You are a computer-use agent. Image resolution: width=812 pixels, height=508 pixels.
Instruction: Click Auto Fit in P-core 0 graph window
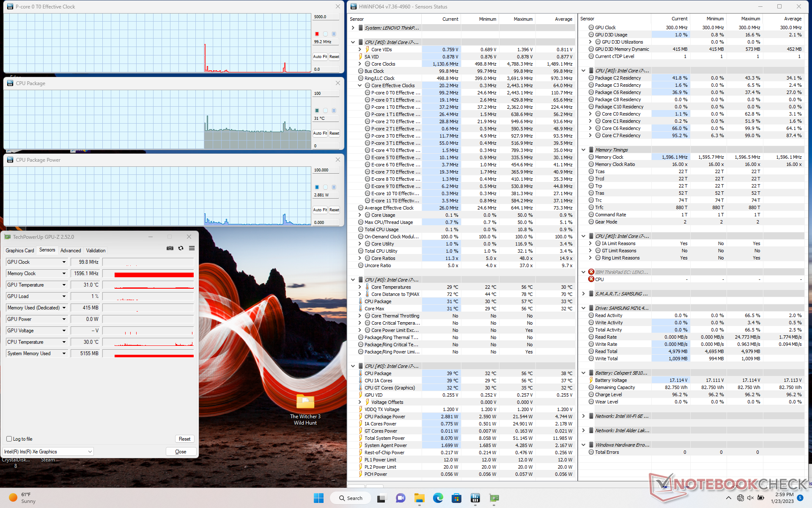click(x=320, y=57)
